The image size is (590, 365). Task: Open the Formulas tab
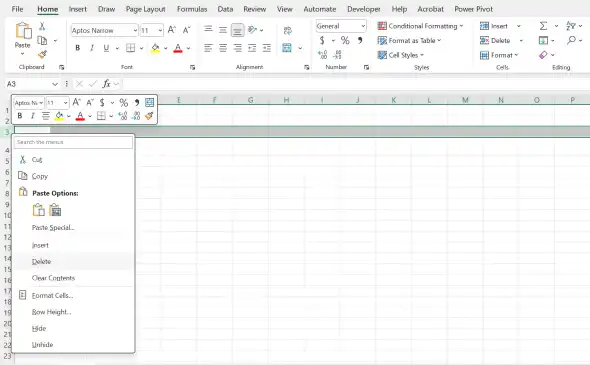[192, 9]
